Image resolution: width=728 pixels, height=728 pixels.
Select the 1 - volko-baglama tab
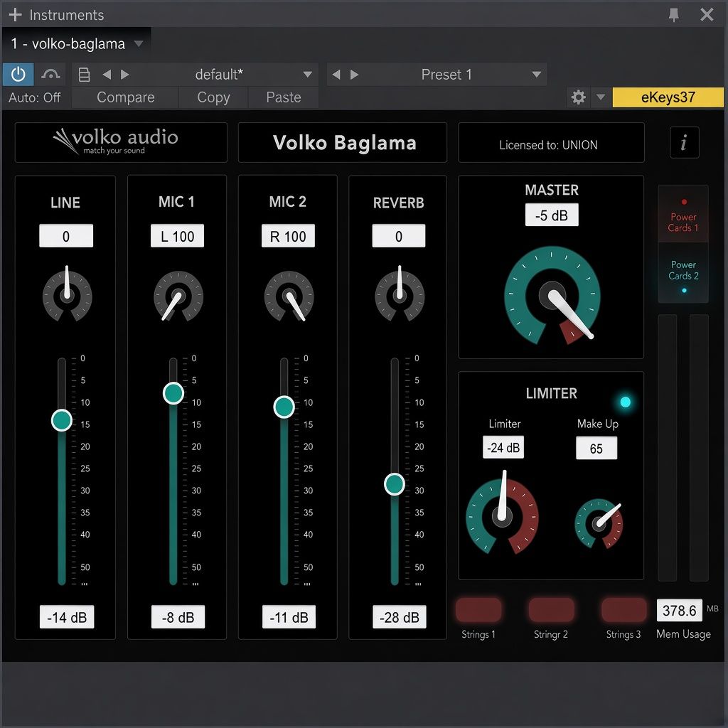(x=77, y=43)
